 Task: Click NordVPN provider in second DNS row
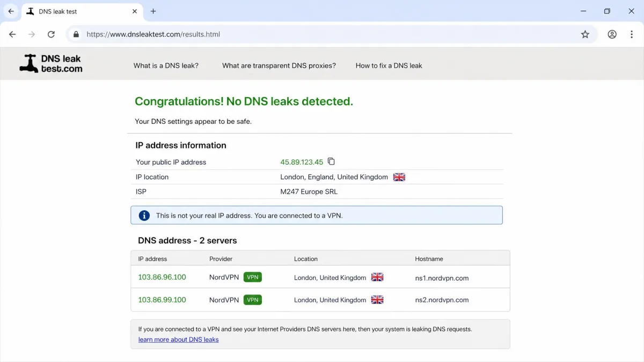click(224, 300)
